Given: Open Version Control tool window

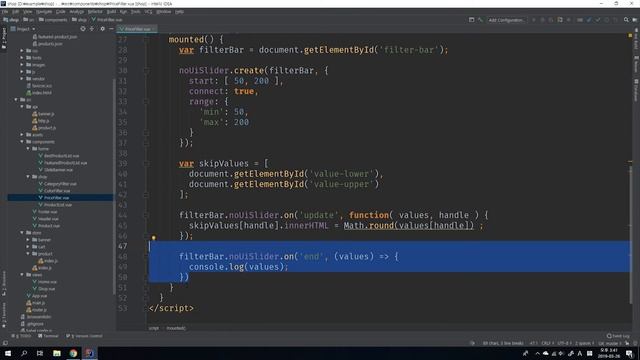Looking at the screenshot, I should [84, 336].
